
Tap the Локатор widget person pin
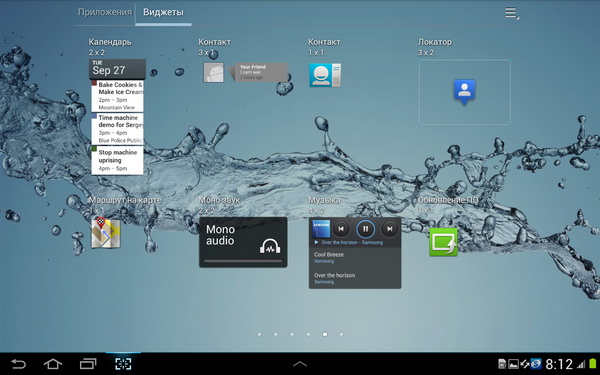click(465, 91)
